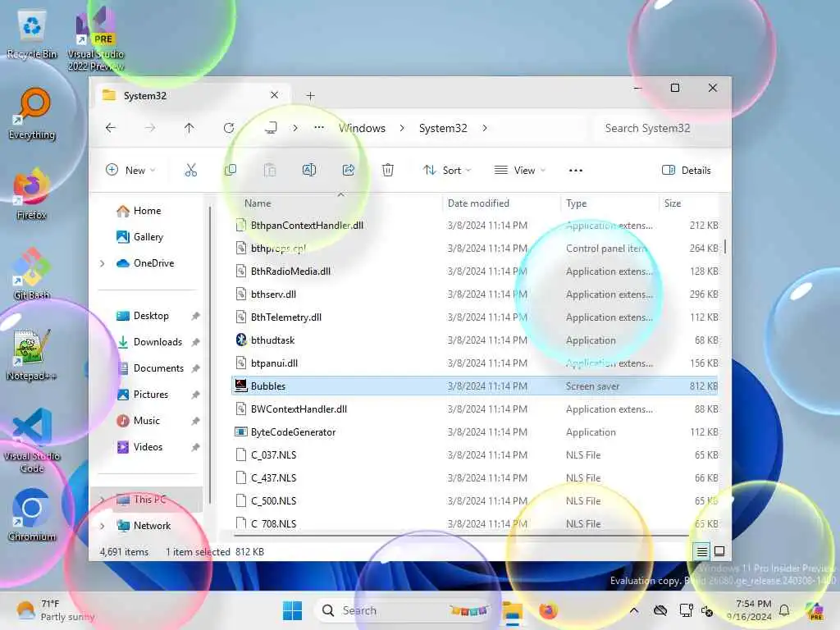
Task: Show hidden breadcrumb path ellipsis
Action: [x=319, y=128]
